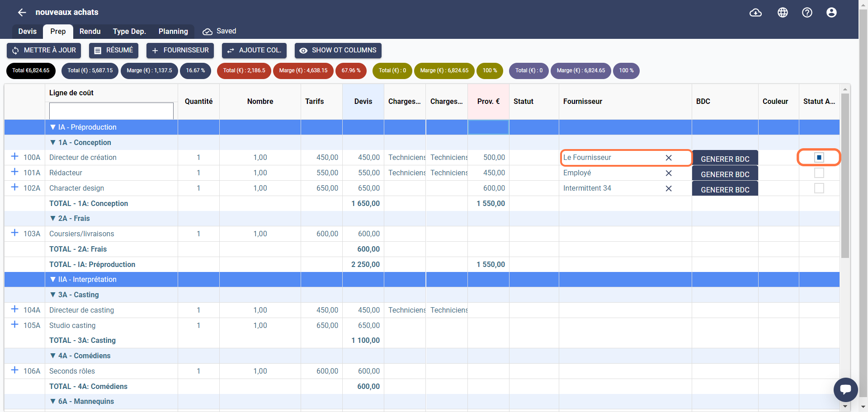Clear Intermittent 34 supplier with its X

(x=669, y=188)
